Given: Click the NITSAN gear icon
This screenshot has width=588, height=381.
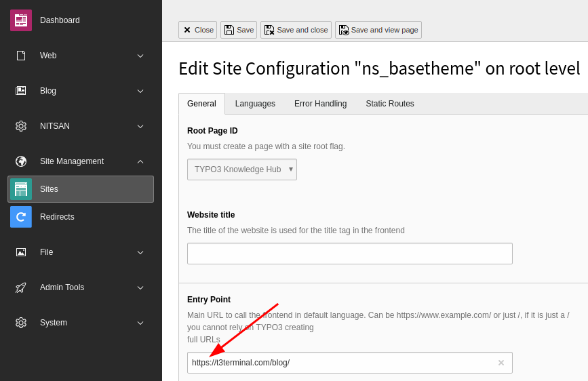Looking at the screenshot, I should tap(21, 126).
